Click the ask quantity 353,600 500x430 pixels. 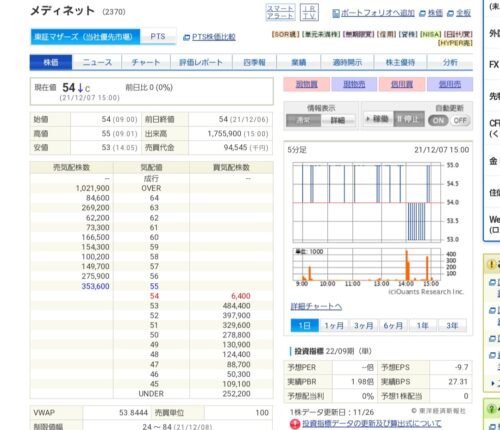click(95, 286)
